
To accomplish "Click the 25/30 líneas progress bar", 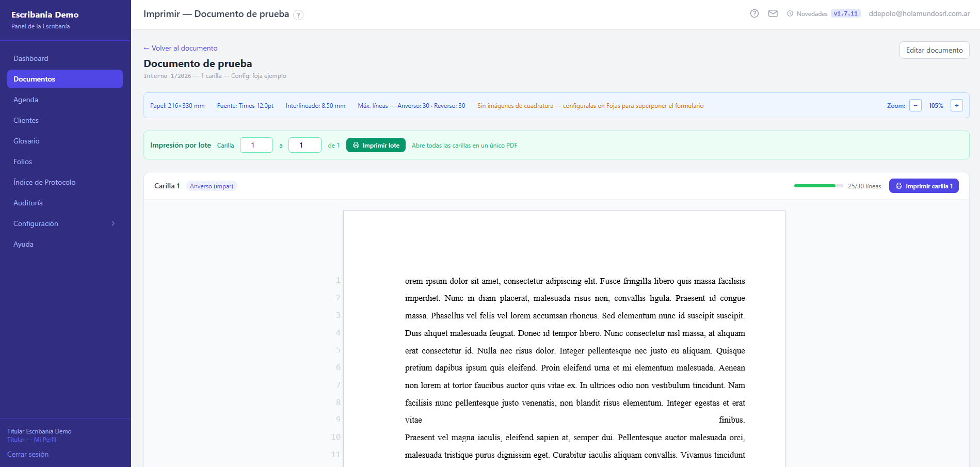I will point(819,186).
